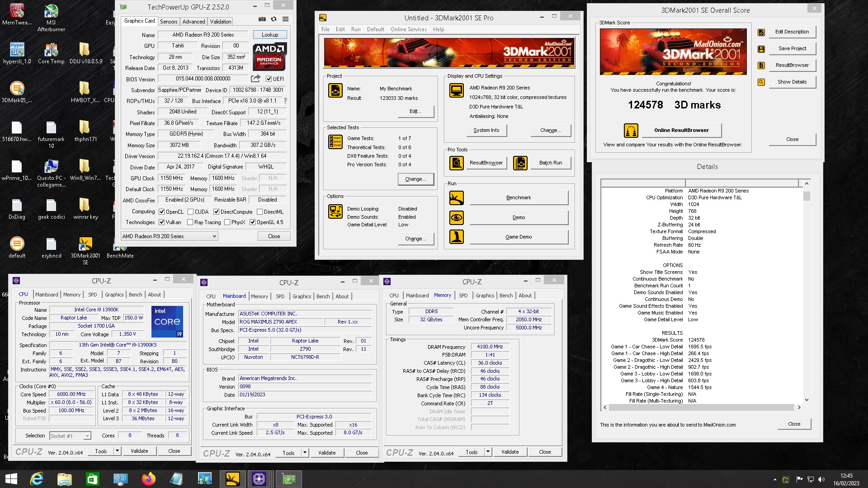Click the Bus Interface question mark icon
This screenshot has height=488, width=868.
tap(285, 101)
